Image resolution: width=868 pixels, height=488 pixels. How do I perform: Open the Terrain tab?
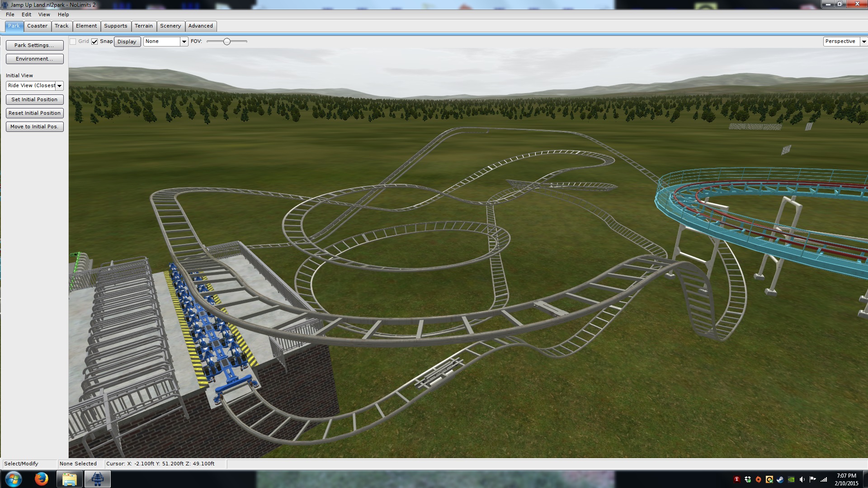[x=143, y=26]
